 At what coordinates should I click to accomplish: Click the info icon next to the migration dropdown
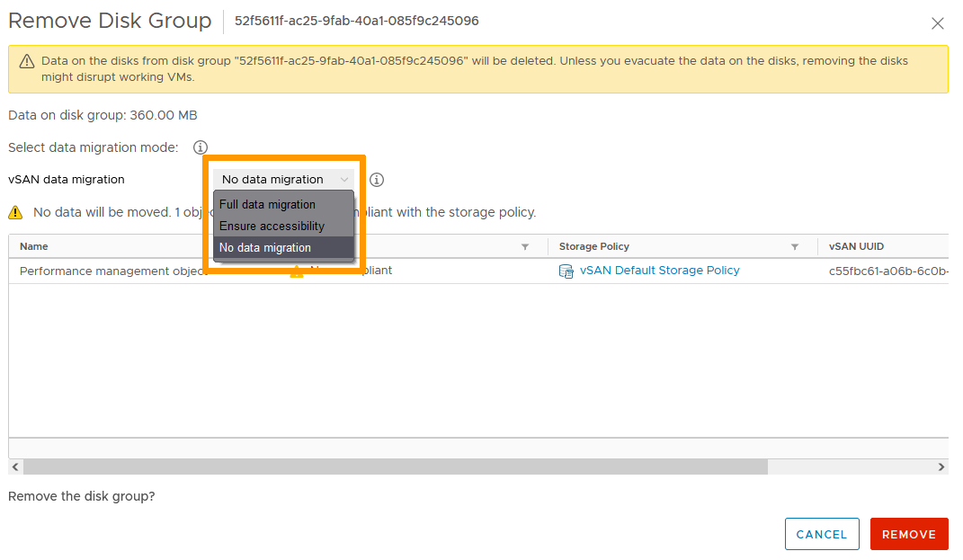(x=376, y=180)
